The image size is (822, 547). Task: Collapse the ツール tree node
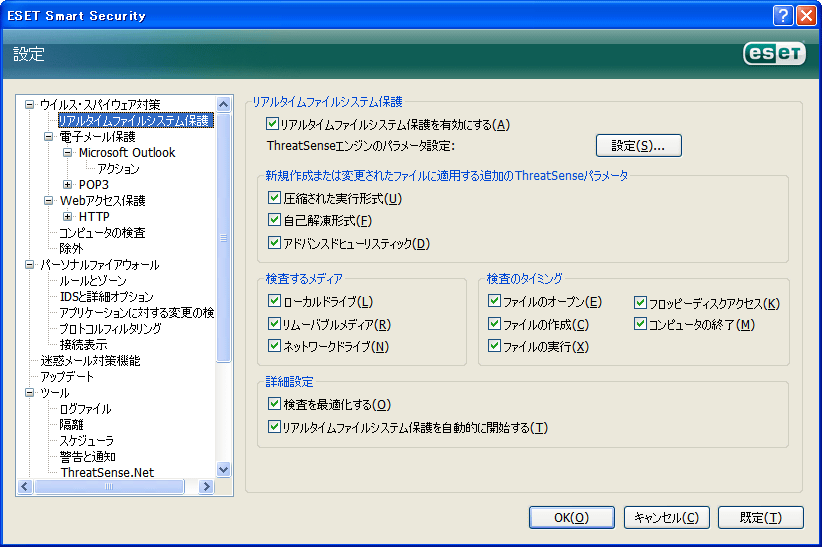[x=29, y=393]
